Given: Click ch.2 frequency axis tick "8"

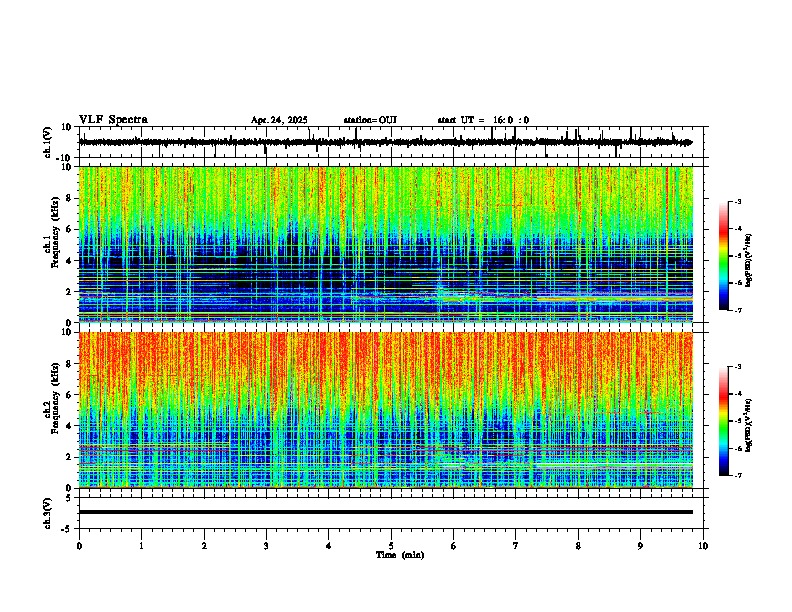Looking at the screenshot, I should tap(70, 364).
